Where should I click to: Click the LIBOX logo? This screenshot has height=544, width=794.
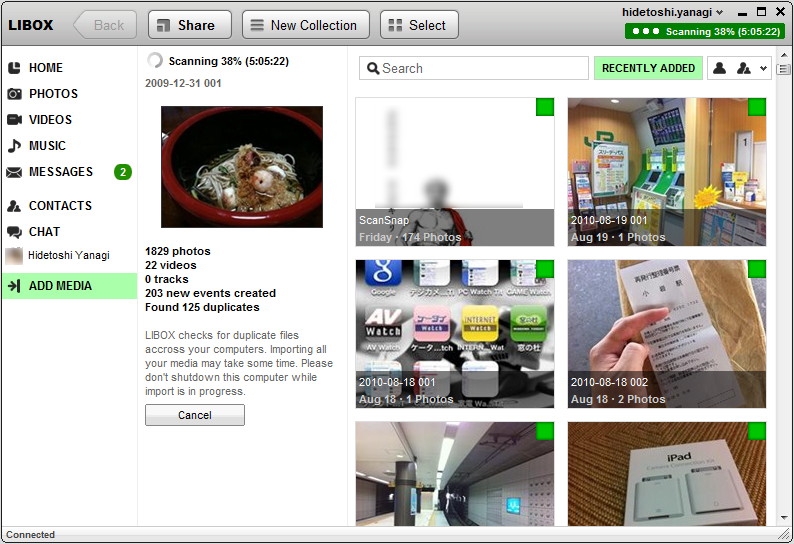31,25
